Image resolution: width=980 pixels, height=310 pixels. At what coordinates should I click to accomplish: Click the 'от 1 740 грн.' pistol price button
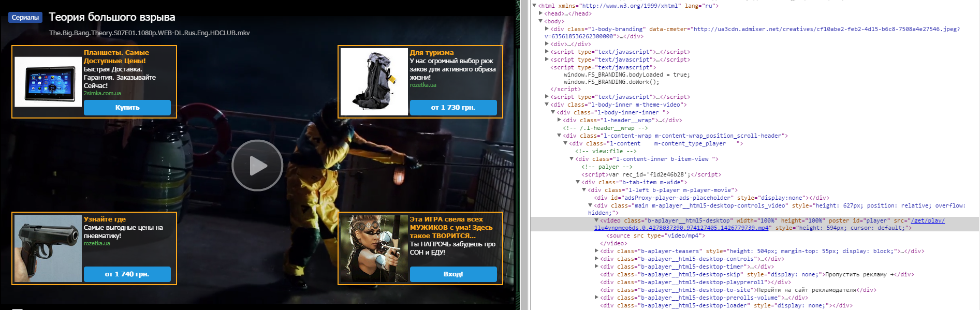[127, 274]
